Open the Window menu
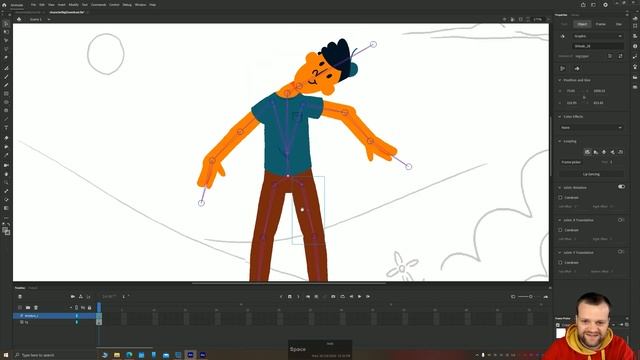Image resolution: width=640 pixels, height=360 pixels. (140, 5)
